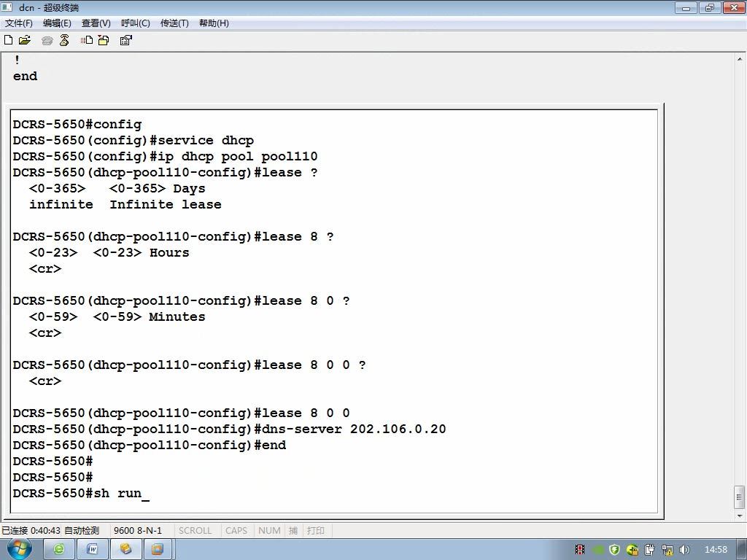Click the network warning tray icon
The height and width of the screenshot is (560, 747).
pyautogui.click(x=667, y=550)
